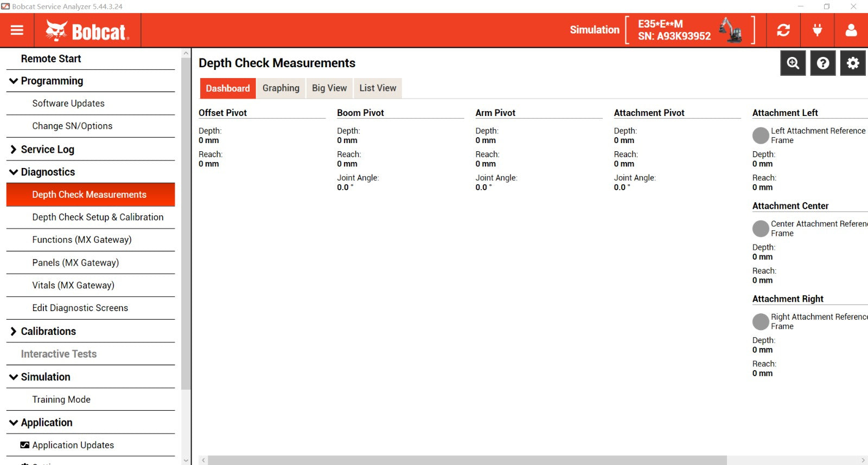868x465 pixels.
Task: Collapse the Programming section
Action: coord(14,81)
